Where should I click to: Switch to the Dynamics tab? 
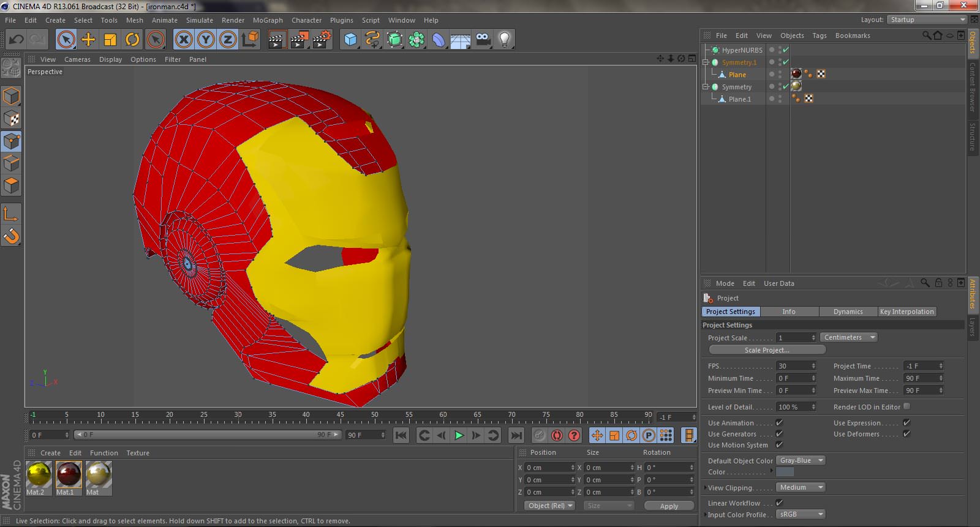pyautogui.click(x=848, y=312)
